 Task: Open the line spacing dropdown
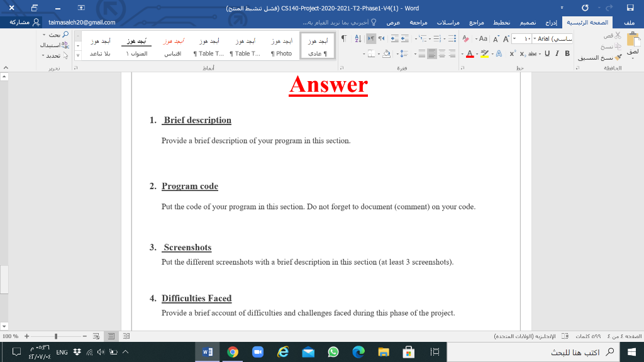pyautogui.click(x=401, y=53)
